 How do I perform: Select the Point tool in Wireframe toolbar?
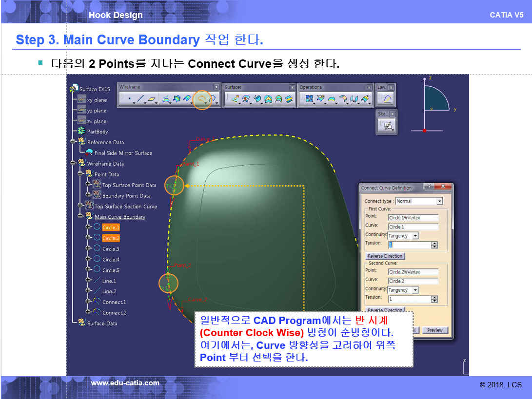[x=129, y=99]
